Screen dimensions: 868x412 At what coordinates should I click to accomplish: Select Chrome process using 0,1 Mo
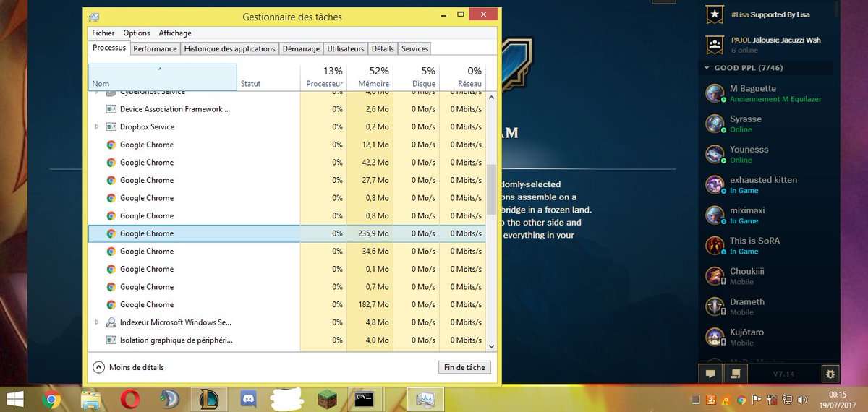click(286, 269)
